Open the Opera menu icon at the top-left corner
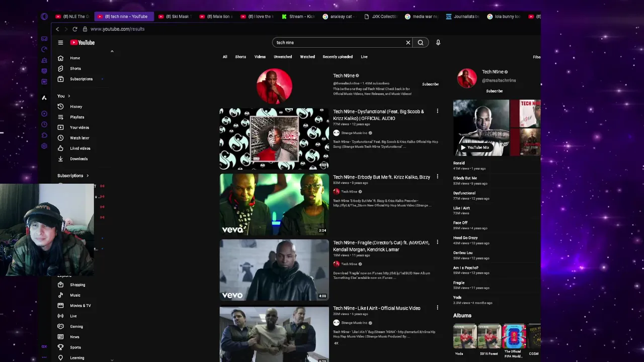 pos(44,17)
